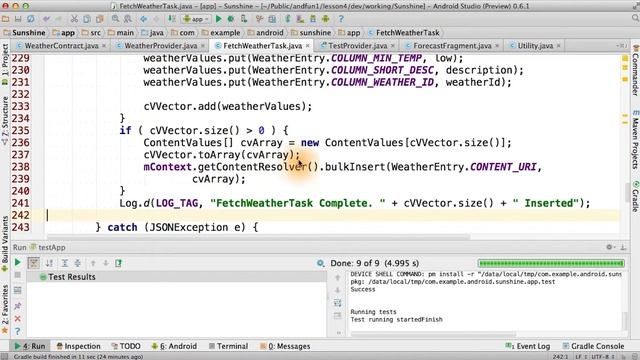Open the Run panel settings gear

pyautogui.click(x=609, y=247)
